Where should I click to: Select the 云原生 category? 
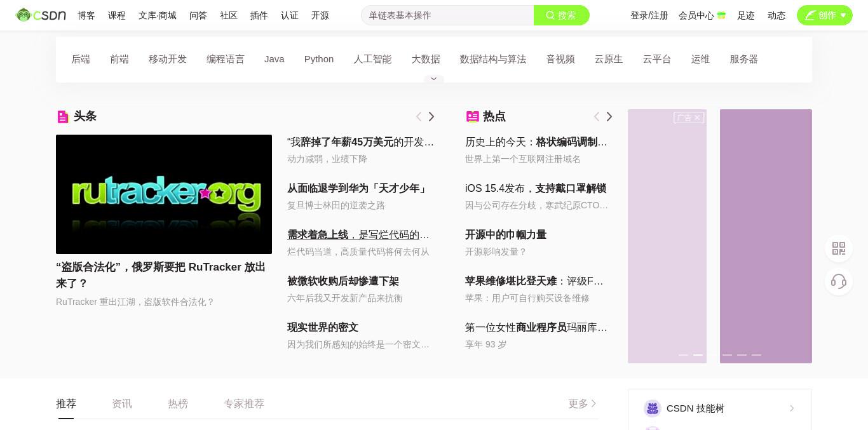coord(609,59)
